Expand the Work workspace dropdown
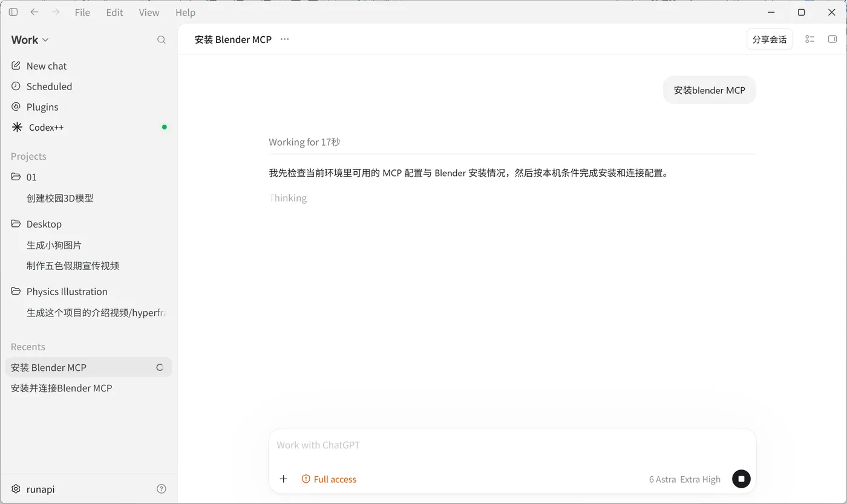Viewport: 847px width, 504px height. coord(30,40)
